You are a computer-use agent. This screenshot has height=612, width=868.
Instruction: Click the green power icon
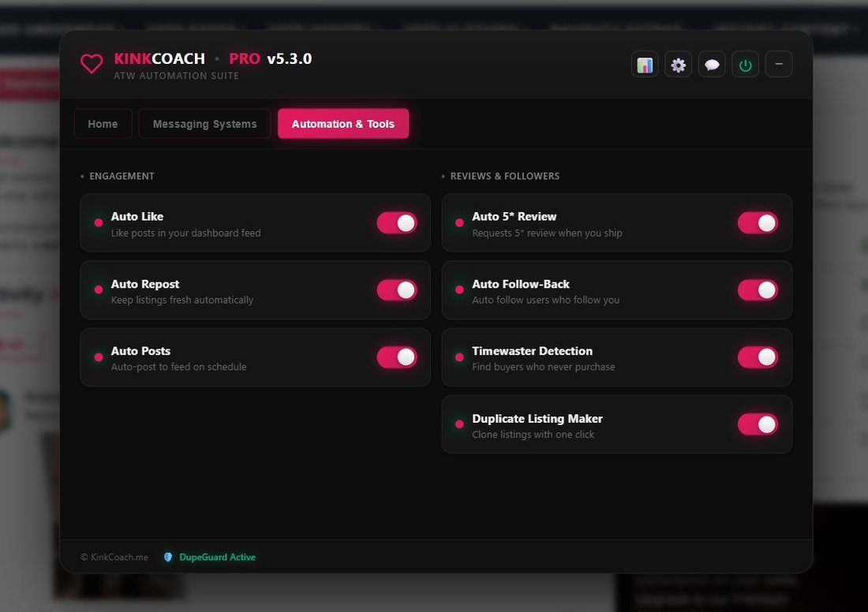pos(745,65)
